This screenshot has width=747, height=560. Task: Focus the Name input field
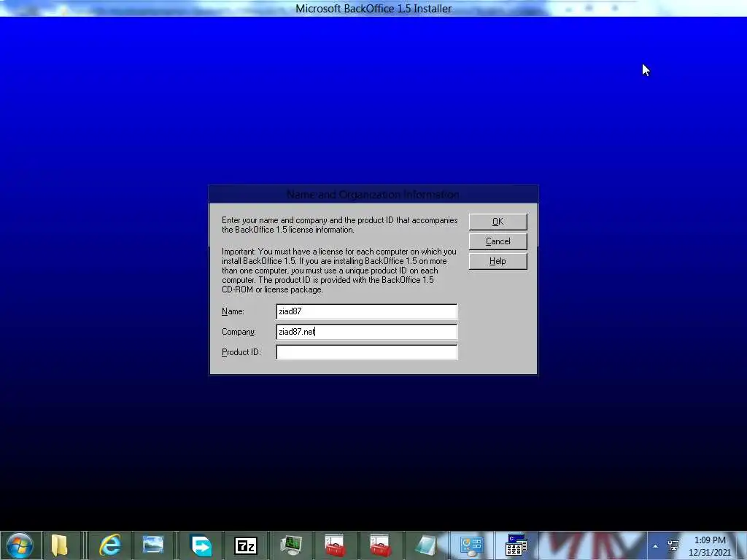pos(366,311)
